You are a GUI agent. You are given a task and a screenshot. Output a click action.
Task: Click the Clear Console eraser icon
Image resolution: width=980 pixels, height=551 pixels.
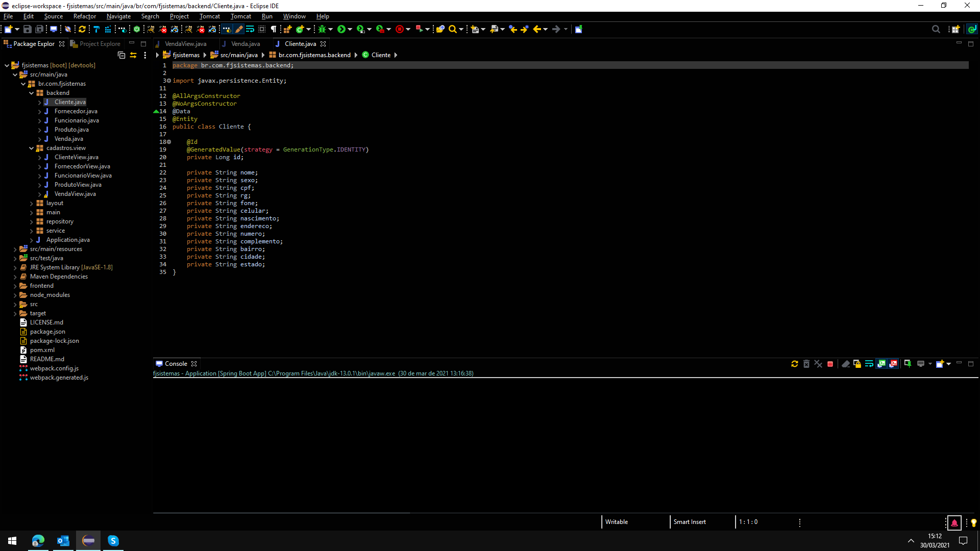click(845, 364)
